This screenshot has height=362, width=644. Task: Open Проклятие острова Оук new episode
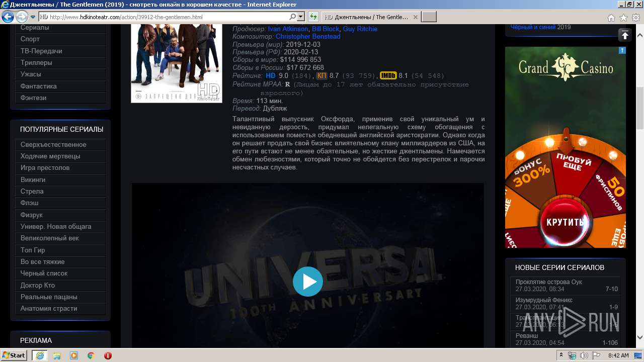coord(566,285)
